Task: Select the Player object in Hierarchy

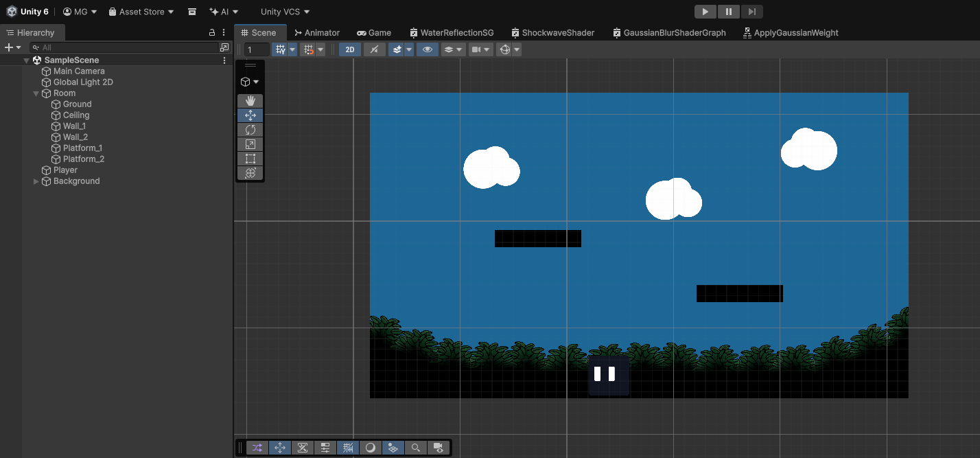Action: coord(65,170)
